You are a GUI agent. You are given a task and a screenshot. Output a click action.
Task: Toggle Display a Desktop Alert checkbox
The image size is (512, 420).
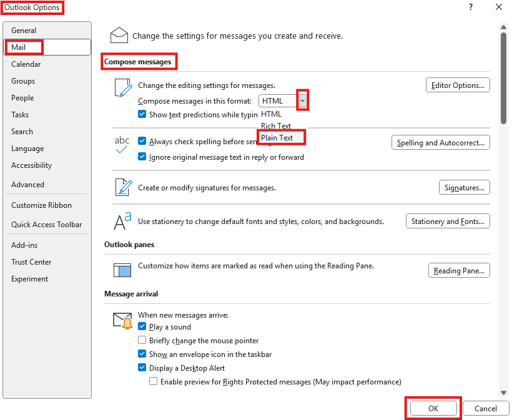(142, 368)
